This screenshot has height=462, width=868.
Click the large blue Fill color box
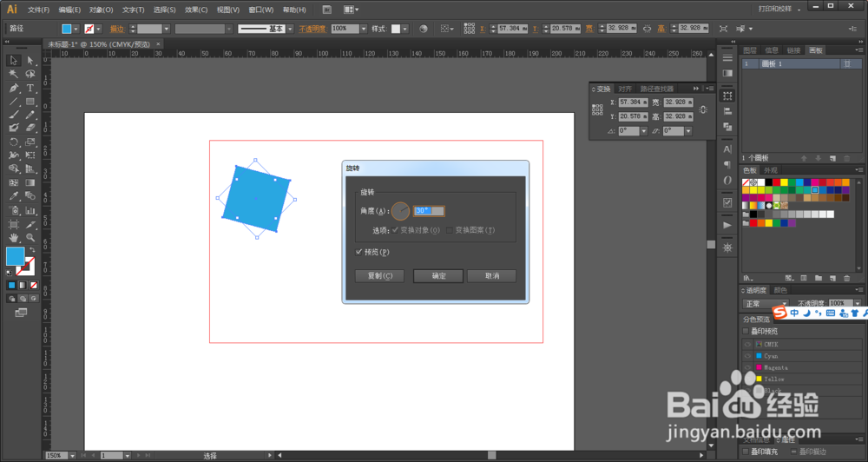click(x=15, y=256)
